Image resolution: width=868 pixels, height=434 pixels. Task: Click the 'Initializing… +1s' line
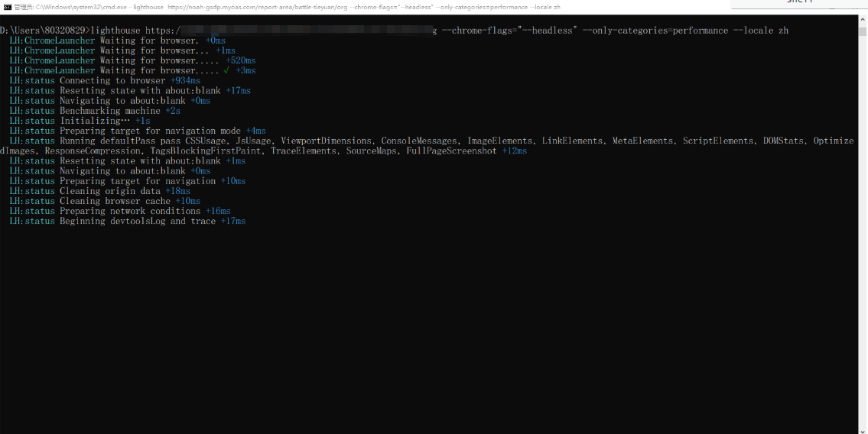[x=80, y=121]
